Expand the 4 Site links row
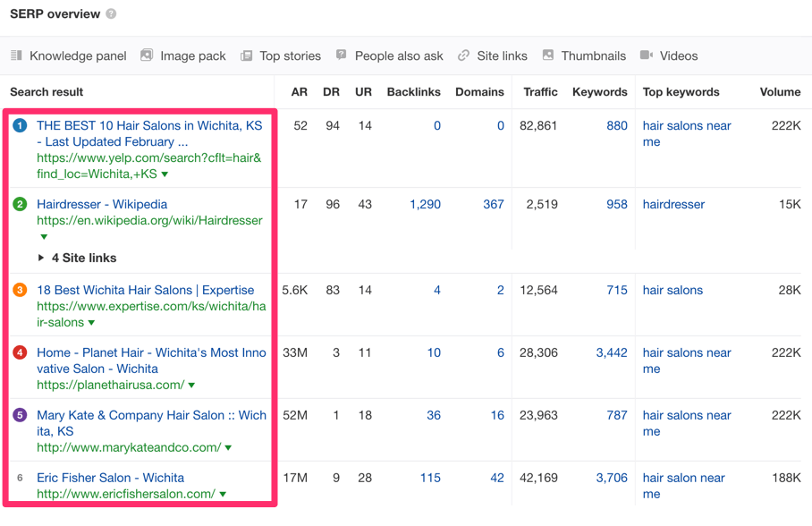The width and height of the screenshot is (812, 526). pos(77,258)
